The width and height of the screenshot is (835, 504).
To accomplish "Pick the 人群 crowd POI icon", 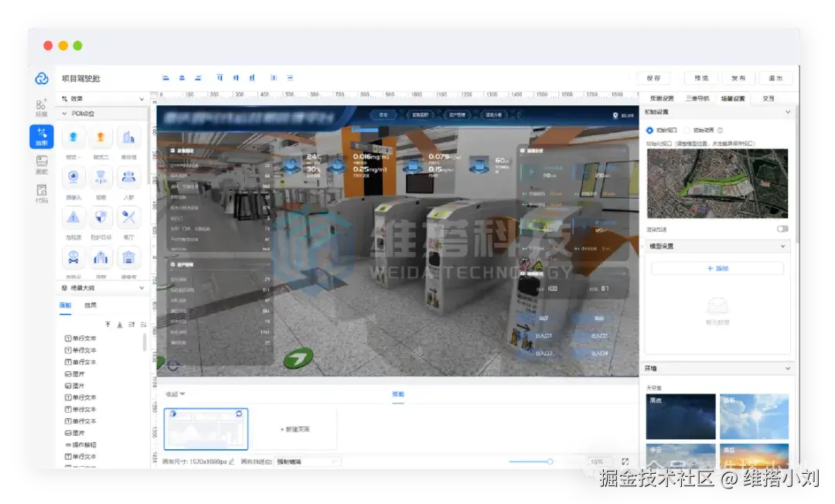I will 128,177.
